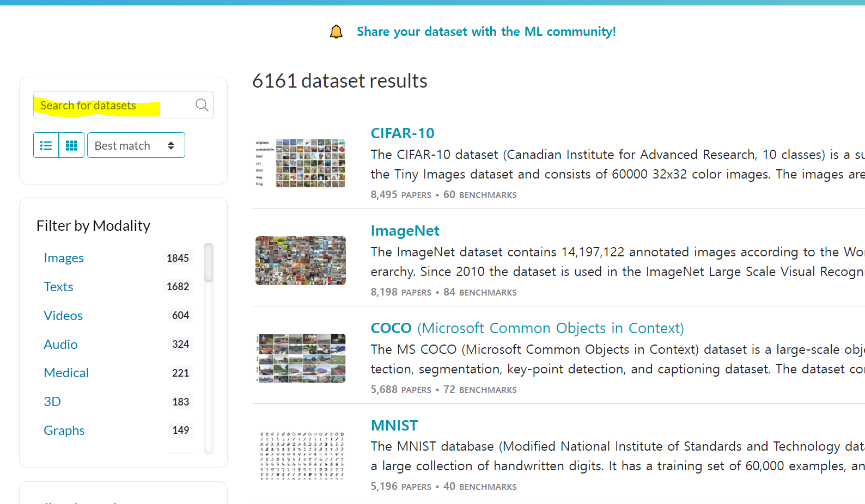Image resolution: width=865 pixels, height=504 pixels.
Task: Open the Best match sort dropdown
Action: pyautogui.click(x=136, y=145)
